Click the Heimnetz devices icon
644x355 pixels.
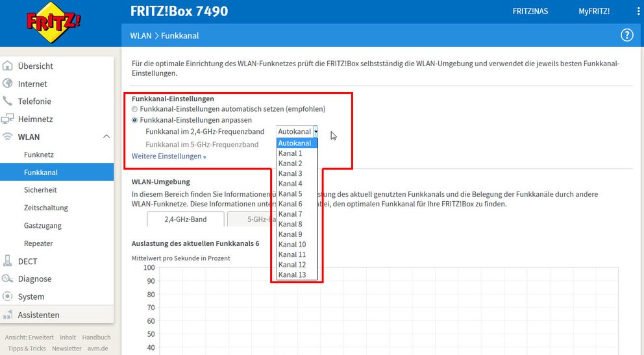coord(7,119)
